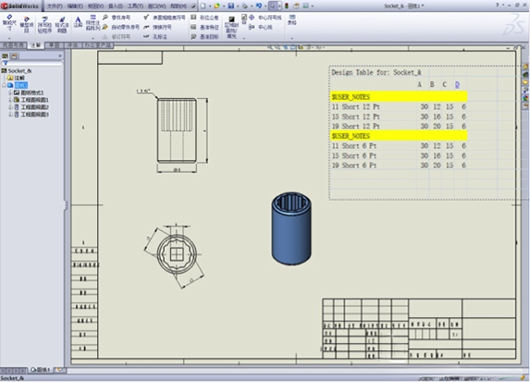The height and width of the screenshot is (382, 530).
Task: Click the Note annotation tool (A icon)
Action: pos(78,23)
